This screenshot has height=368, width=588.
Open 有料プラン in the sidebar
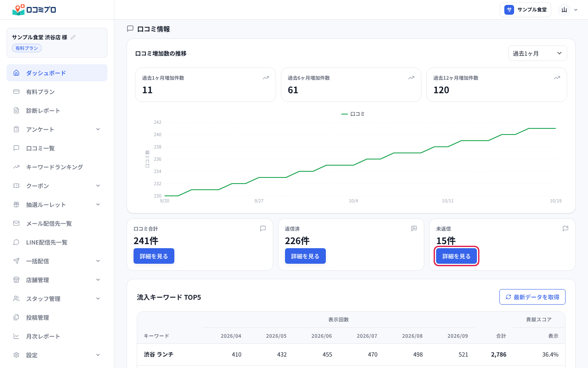57,92
